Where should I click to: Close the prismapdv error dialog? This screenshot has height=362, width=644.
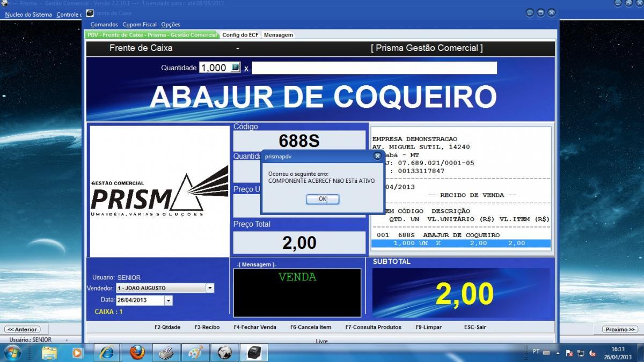377,156
